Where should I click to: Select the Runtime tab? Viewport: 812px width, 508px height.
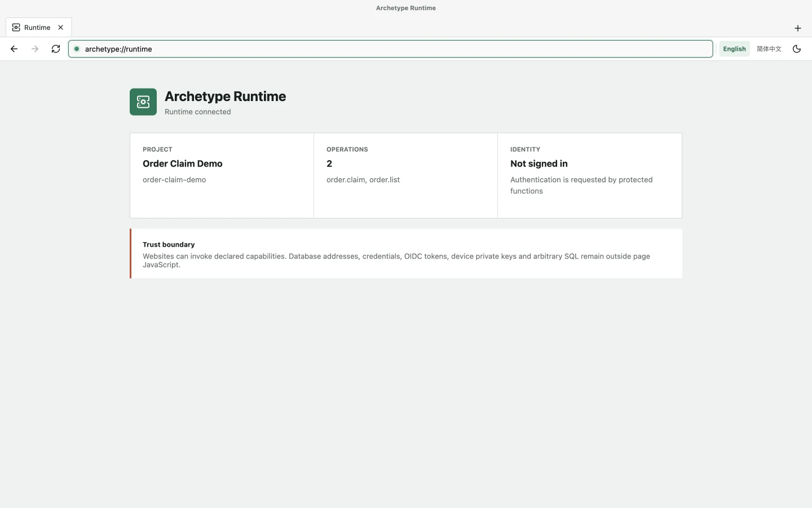coord(38,28)
